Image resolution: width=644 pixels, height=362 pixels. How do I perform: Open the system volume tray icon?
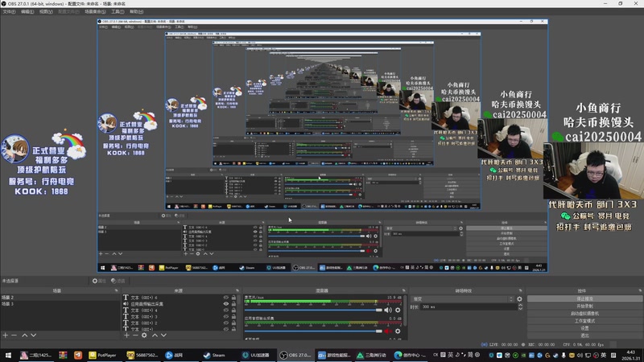pyautogui.click(x=580, y=355)
